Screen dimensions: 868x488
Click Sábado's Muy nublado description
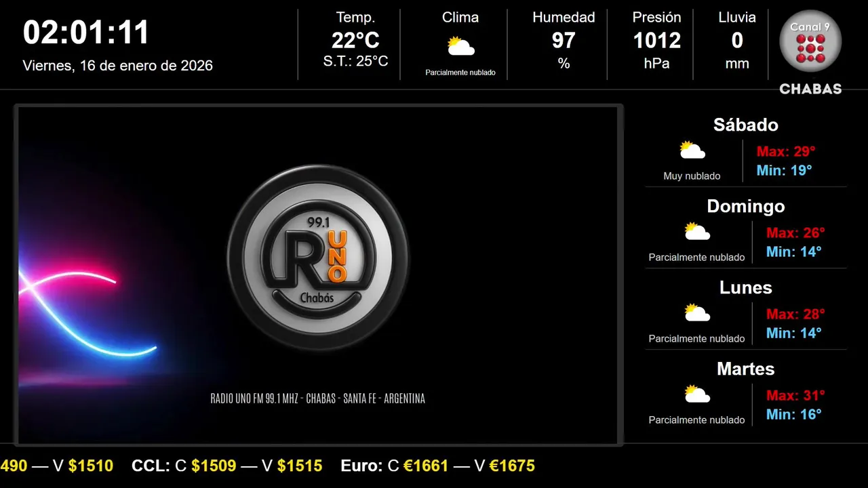point(692,176)
